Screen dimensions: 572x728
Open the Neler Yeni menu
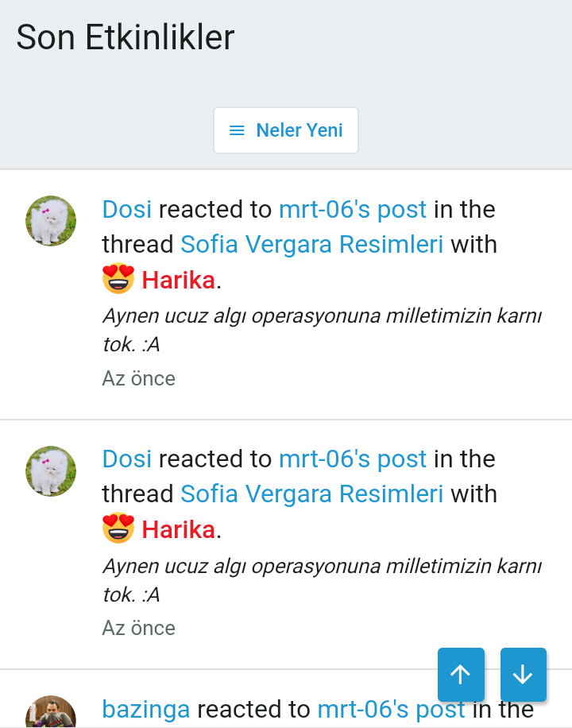(x=286, y=130)
